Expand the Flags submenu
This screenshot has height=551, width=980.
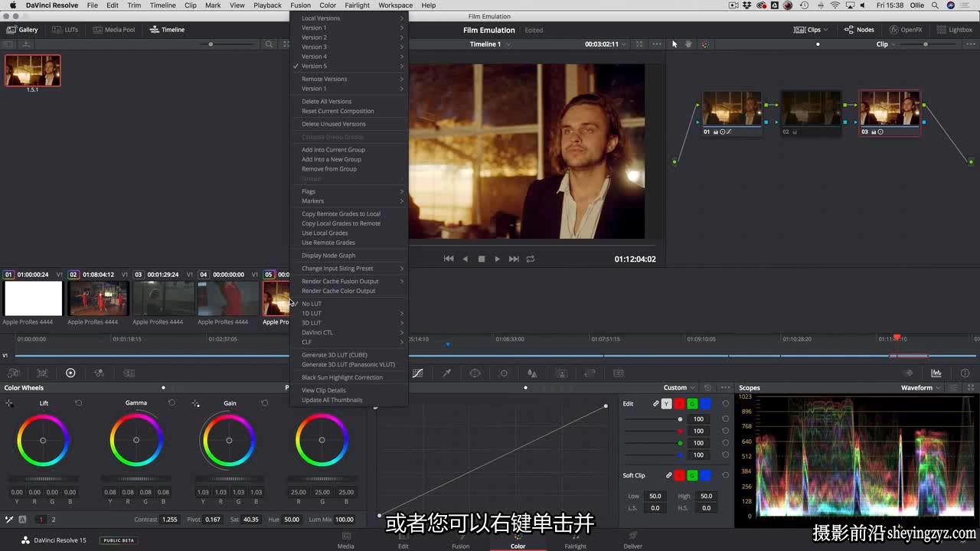349,191
